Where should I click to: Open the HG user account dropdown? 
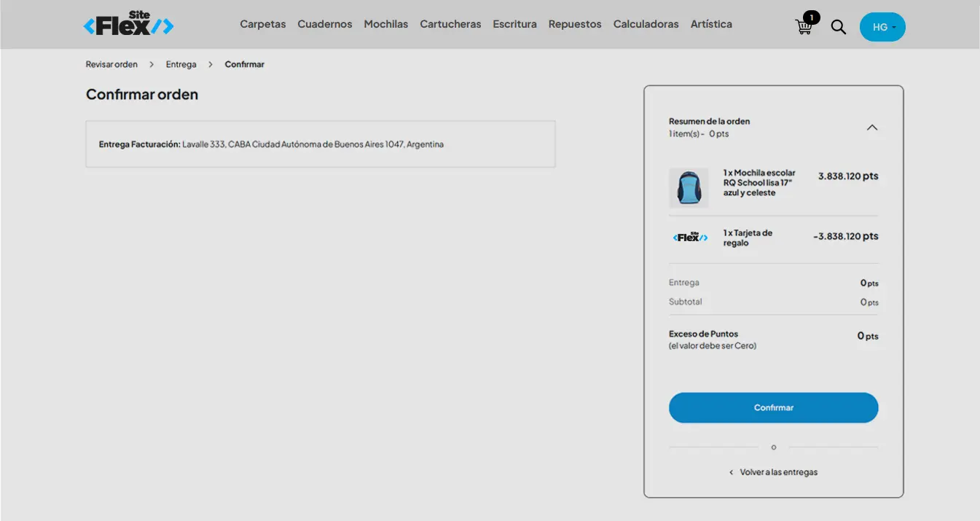coord(882,27)
